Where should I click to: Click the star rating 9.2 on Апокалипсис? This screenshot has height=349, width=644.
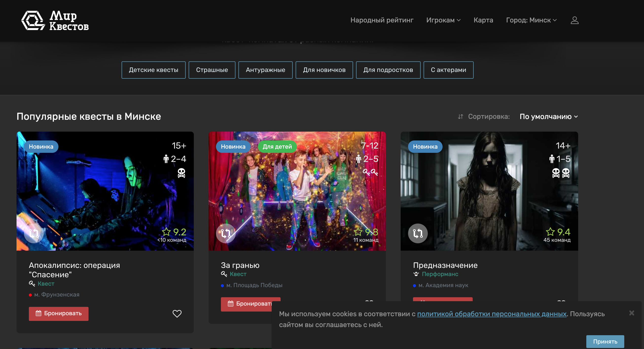click(x=174, y=232)
